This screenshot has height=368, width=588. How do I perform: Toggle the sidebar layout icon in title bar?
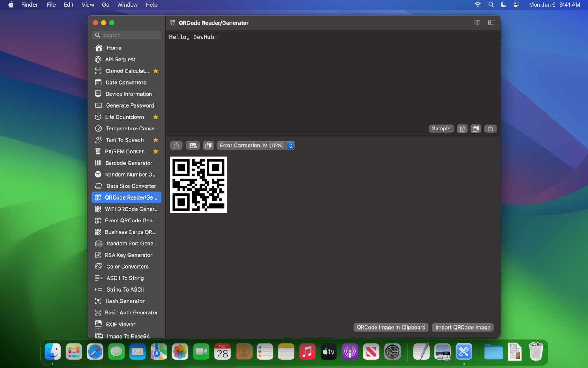(x=491, y=23)
